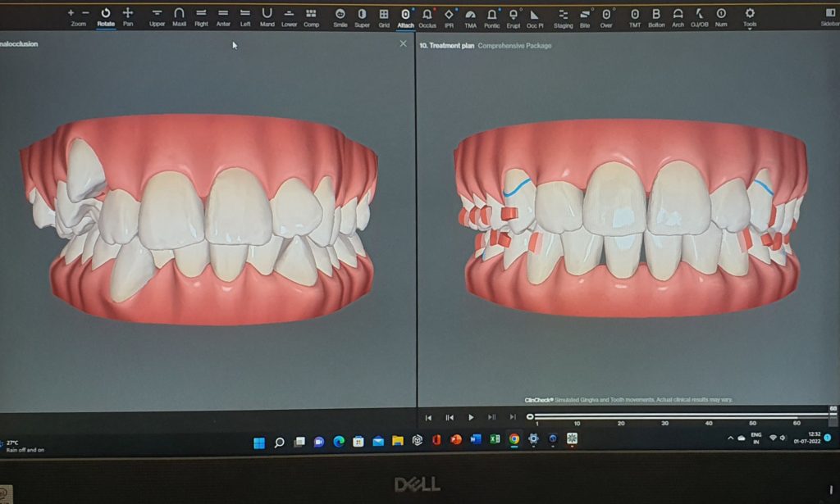
Task: Open the Treatment plan Comprehensive Package tab
Action: (486, 45)
